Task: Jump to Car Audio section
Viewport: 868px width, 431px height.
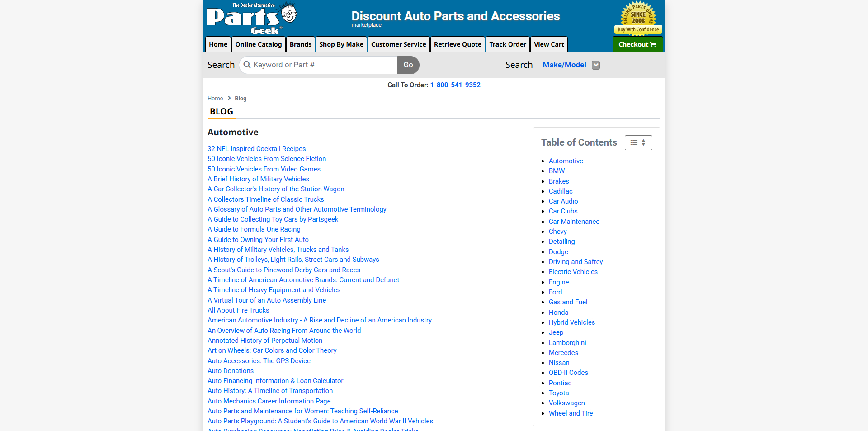Action: point(563,201)
